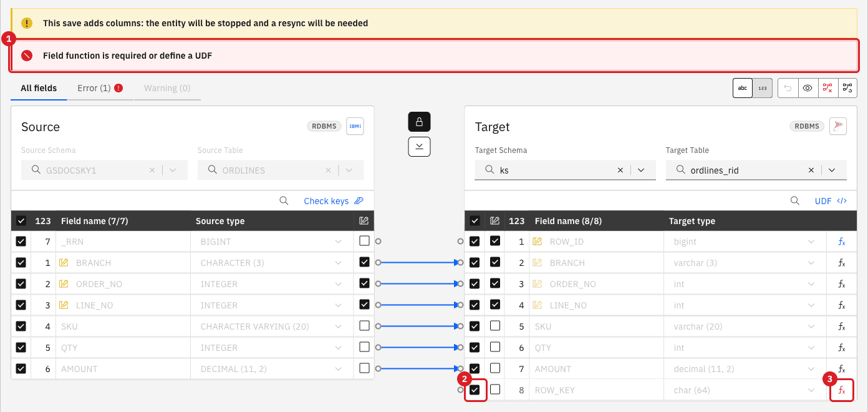Click the Target database type icon
The height and width of the screenshot is (412, 868).
click(x=839, y=126)
